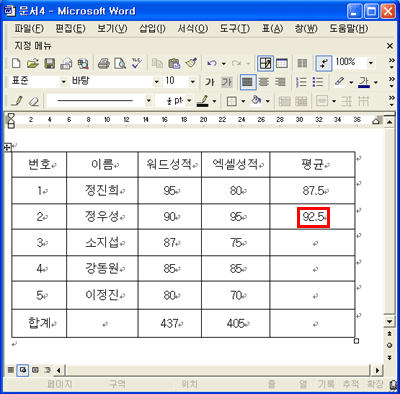Click the Insert Table icon
The image size is (400, 394).
282,63
